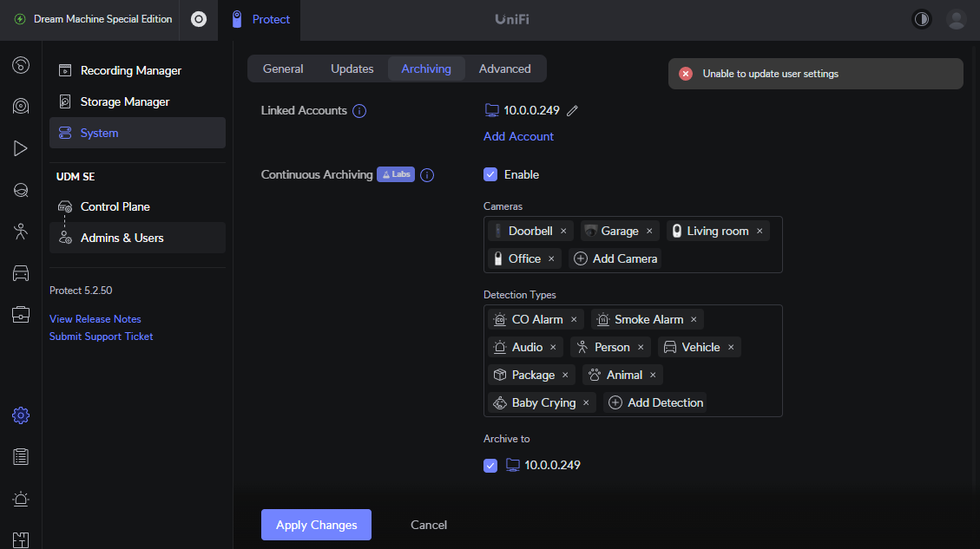The height and width of the screenshot is (549, 980).
Task: Click the Doorbell camera chip label
Action: pos(530,231)
